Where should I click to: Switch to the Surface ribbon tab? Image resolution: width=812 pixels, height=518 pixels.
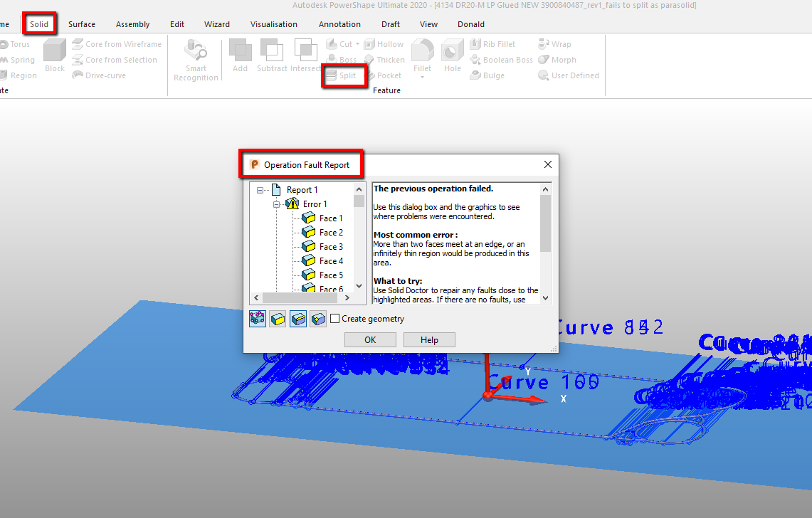coord(81,23)
